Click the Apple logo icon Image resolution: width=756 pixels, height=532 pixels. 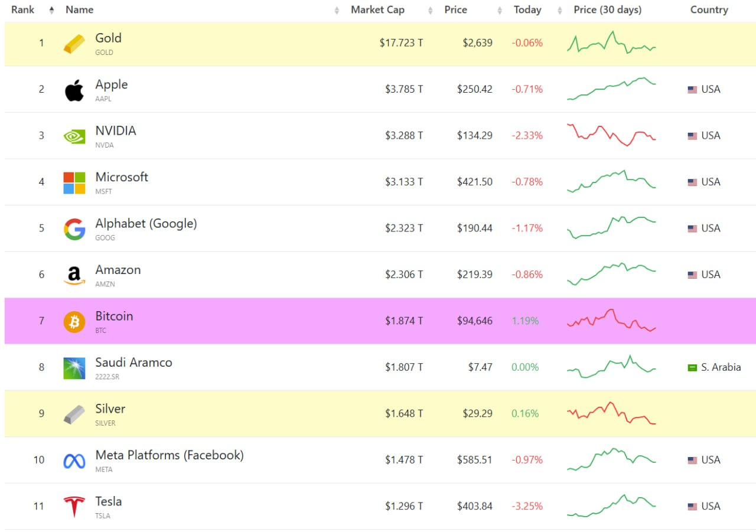point(74,90)
